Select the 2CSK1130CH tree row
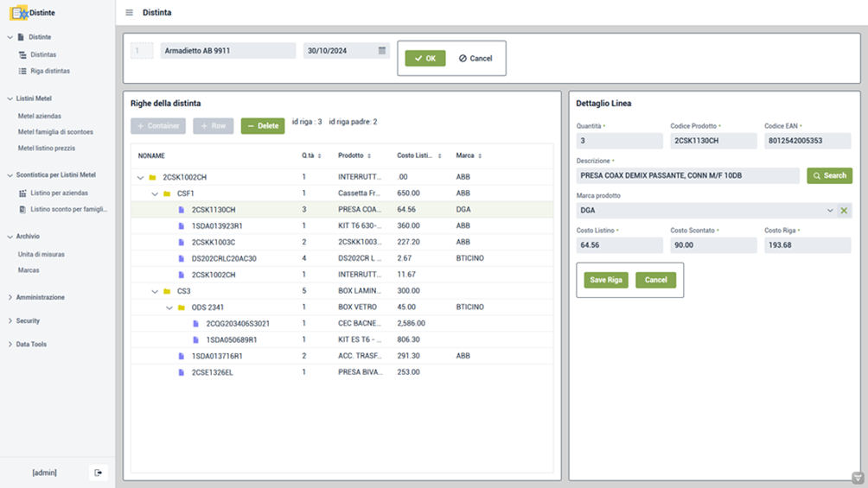The image size is (868, 488). (342, 210)
